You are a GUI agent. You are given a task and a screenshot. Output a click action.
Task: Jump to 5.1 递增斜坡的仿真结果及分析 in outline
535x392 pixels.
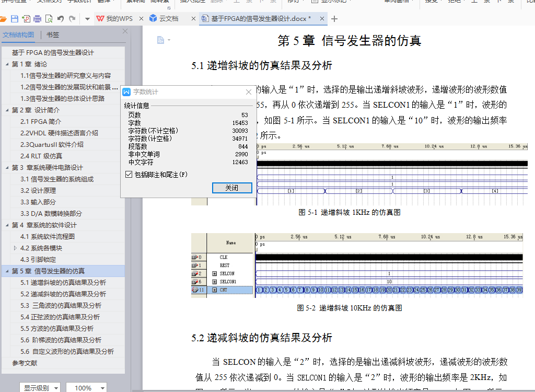tap(63, 282)
